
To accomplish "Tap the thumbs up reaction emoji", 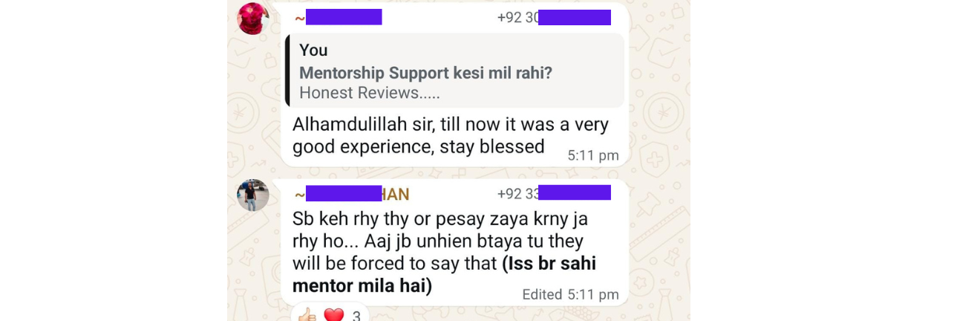I will (307, 316).
